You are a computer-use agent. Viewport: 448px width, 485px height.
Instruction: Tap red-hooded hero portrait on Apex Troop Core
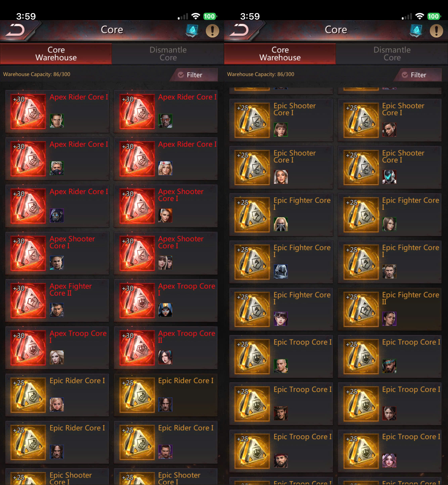tap(165, 310)
